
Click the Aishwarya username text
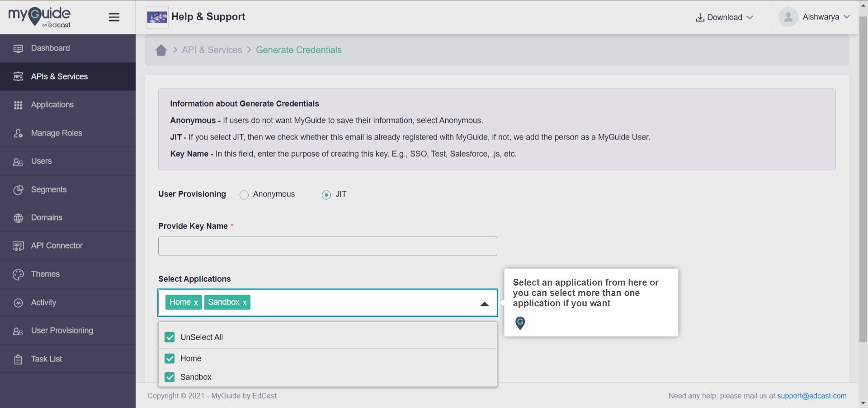click(821, 17)
